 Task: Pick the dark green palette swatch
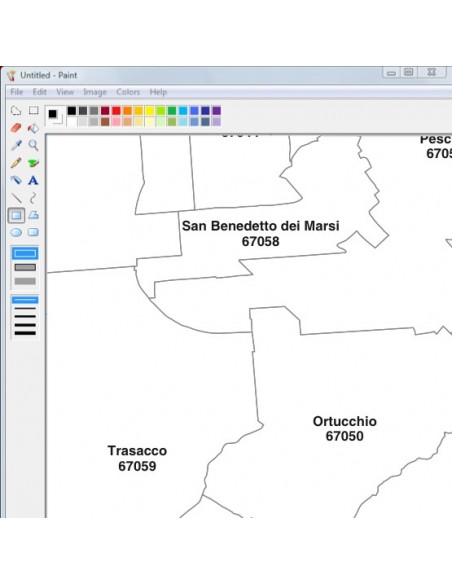point(172,111)
